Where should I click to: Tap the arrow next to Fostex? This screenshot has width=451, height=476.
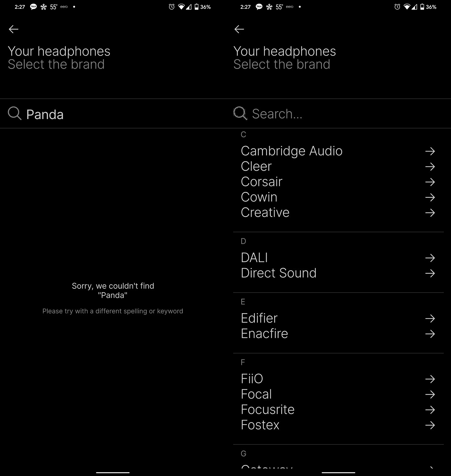tap(430, 425)
